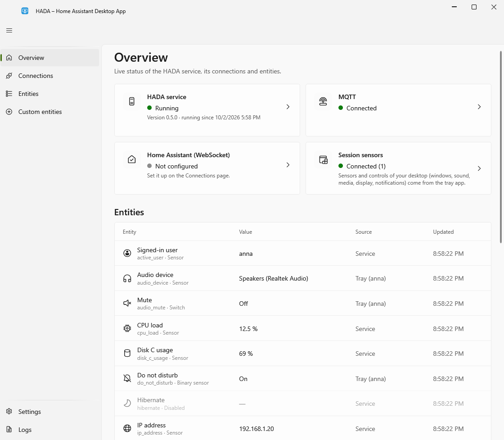Open Home Assistant WebSocket card chevron
This screenshot has width=504, height=440.
pos(288,165)
